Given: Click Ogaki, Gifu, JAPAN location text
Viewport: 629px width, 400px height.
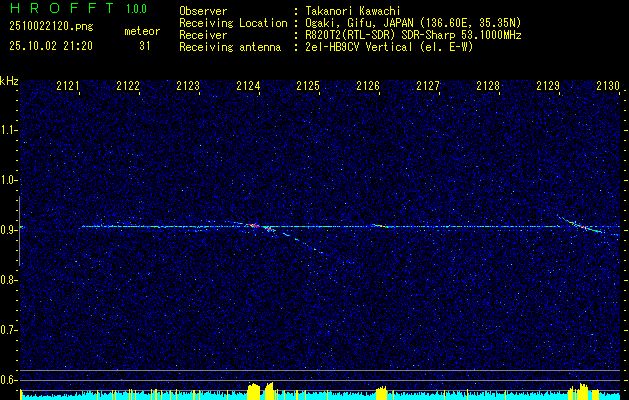Looking at the screenshot, I should 413,23.
